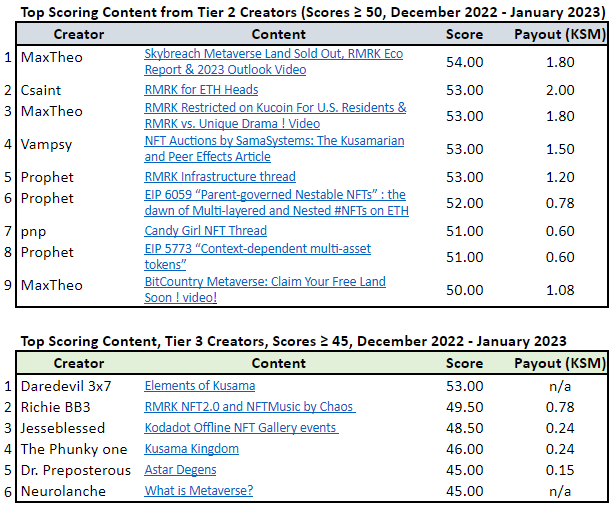
Task: Select the 2.00 payout for Csaint
Action: pos(560,90)
